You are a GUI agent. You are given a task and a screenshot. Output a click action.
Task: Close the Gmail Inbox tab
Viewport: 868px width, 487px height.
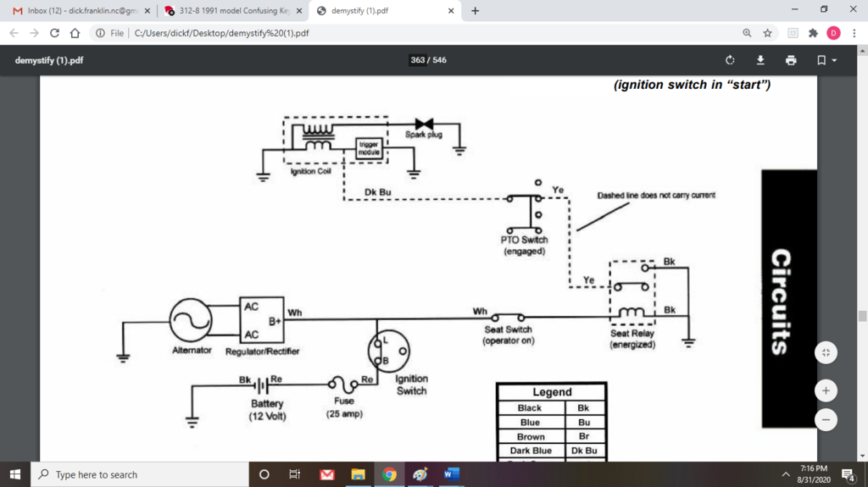[x=147, y=10]
